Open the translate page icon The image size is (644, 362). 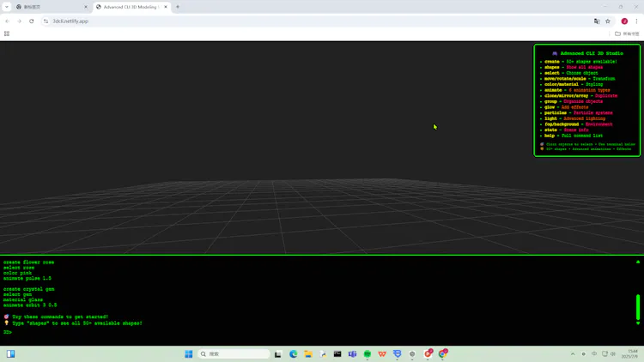click(x=597, y=21)
